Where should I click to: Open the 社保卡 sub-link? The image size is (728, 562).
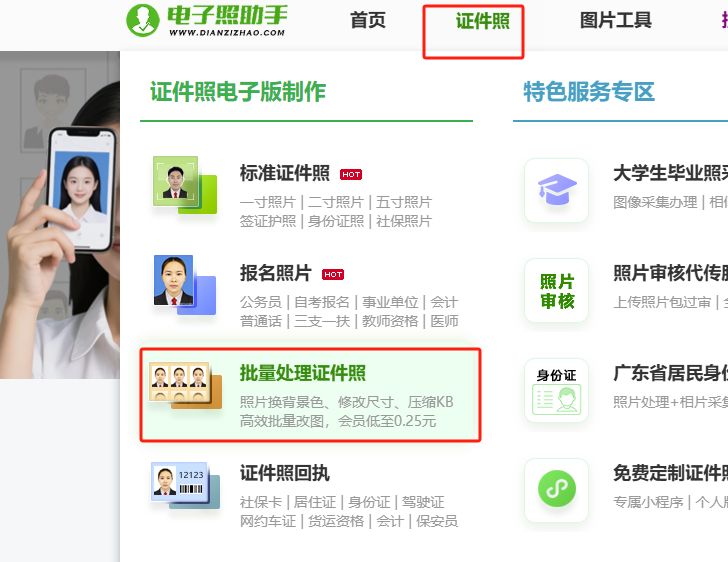click(x=261, y=502)
